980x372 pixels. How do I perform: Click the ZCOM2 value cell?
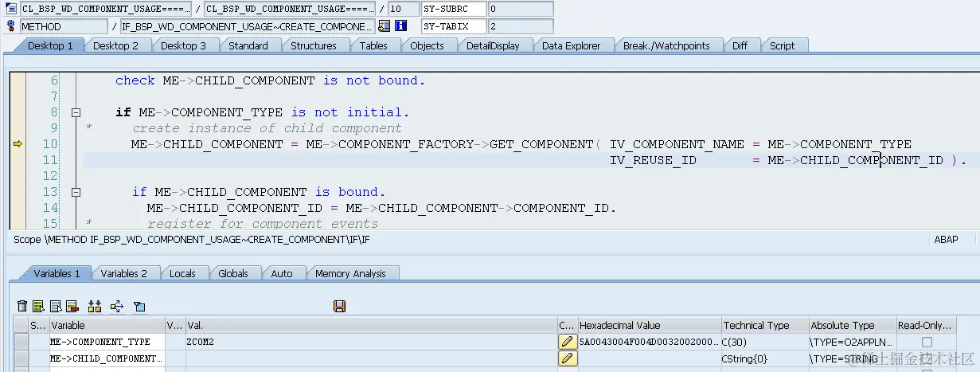(x=371, y=342)
